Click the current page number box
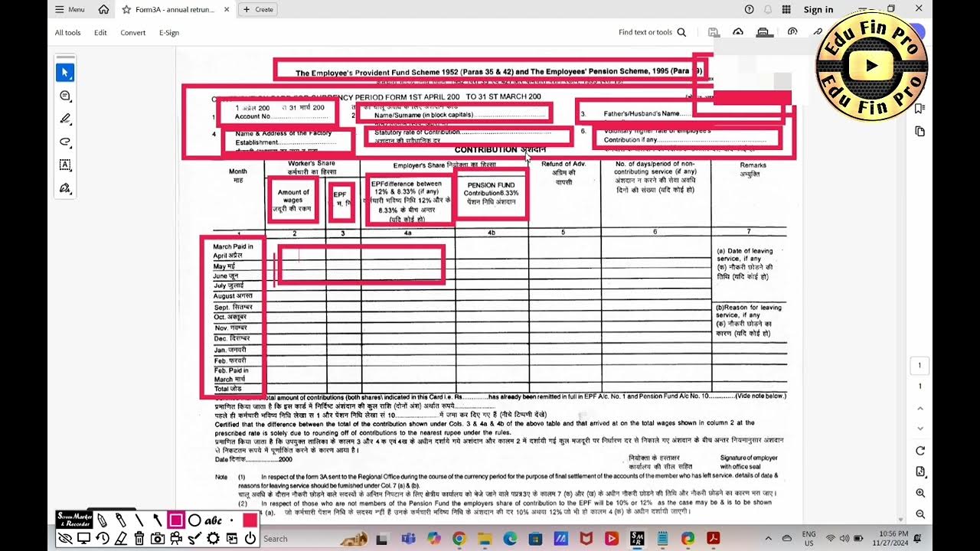980x551 pixels. pyautogui.click(x=920, y=366)
